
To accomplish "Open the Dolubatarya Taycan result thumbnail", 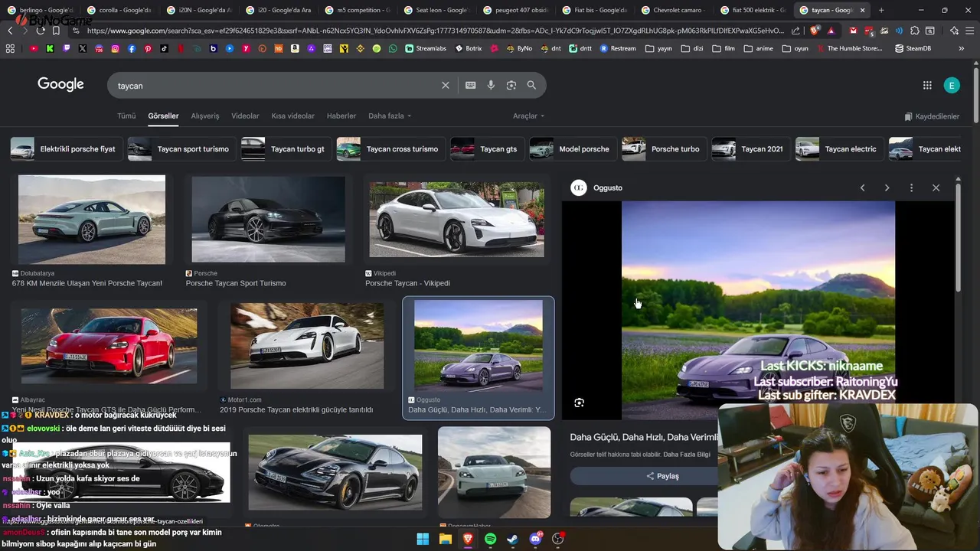I will point(92,220).
